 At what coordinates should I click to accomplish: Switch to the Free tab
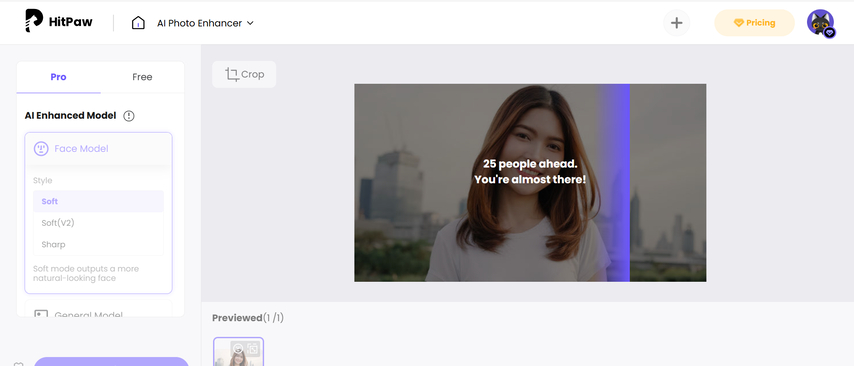(x=142, y=77)
